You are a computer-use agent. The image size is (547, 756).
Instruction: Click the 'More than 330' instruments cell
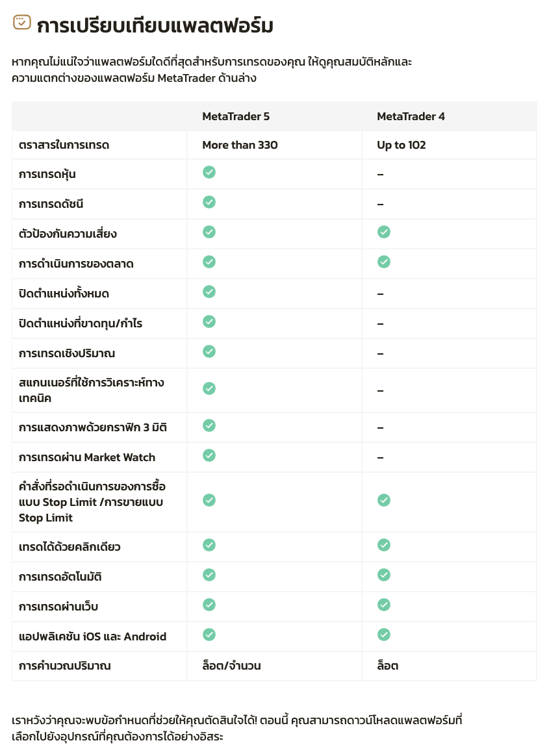[240, 145]
